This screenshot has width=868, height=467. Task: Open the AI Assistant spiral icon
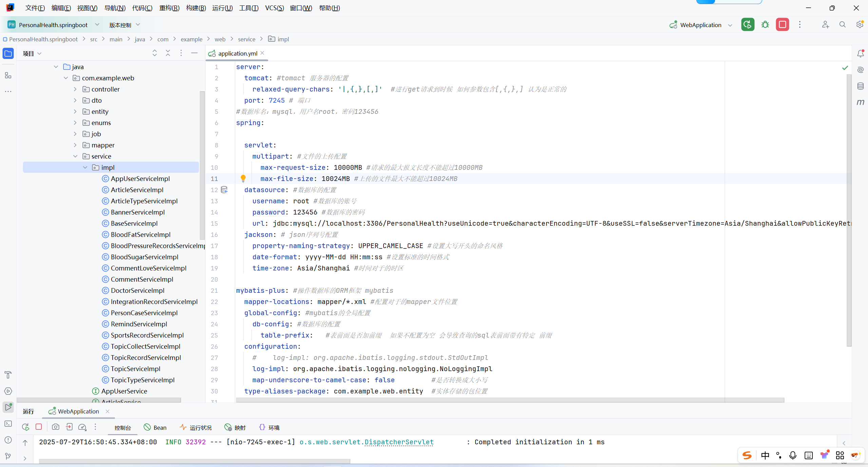coord(861,70)
